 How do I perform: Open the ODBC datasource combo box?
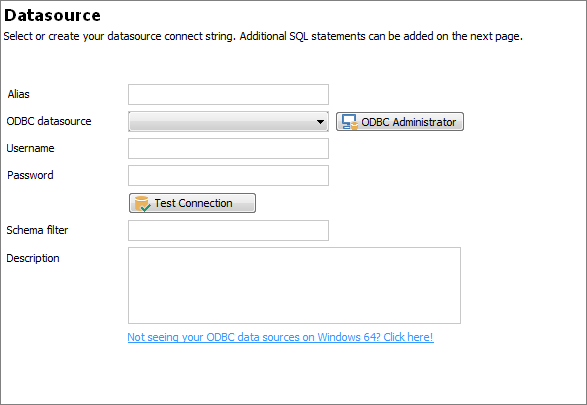pos(228,122)
